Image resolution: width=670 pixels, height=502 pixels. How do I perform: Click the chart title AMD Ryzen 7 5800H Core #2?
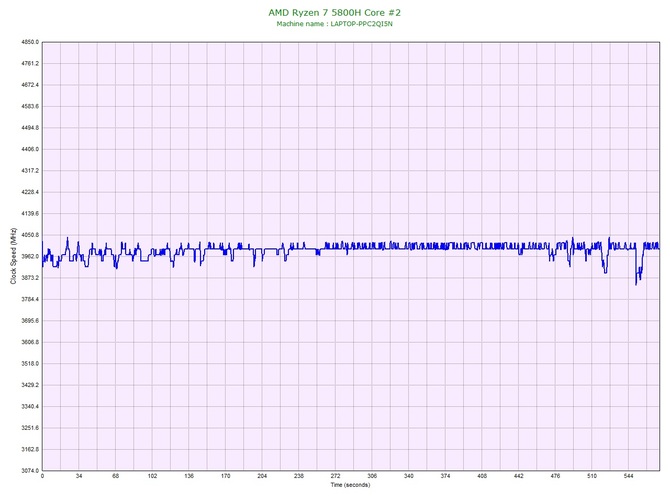[x=335, y=13]
